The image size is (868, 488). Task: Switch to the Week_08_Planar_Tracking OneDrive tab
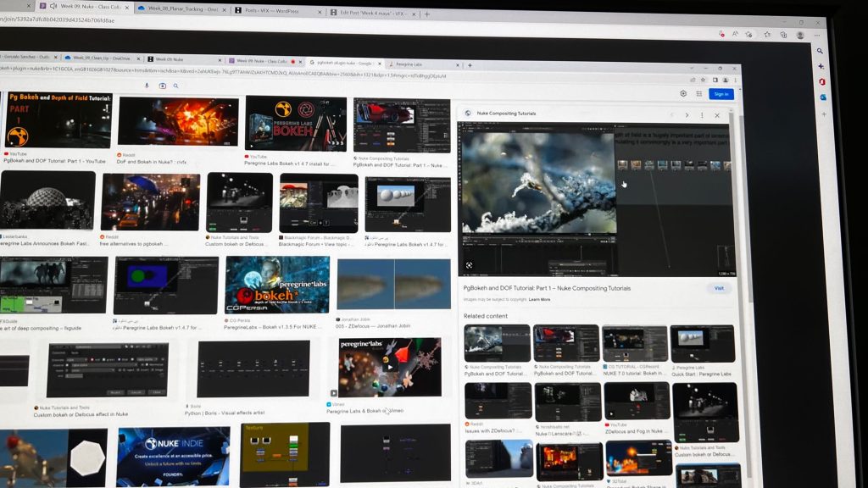[181, 8]
